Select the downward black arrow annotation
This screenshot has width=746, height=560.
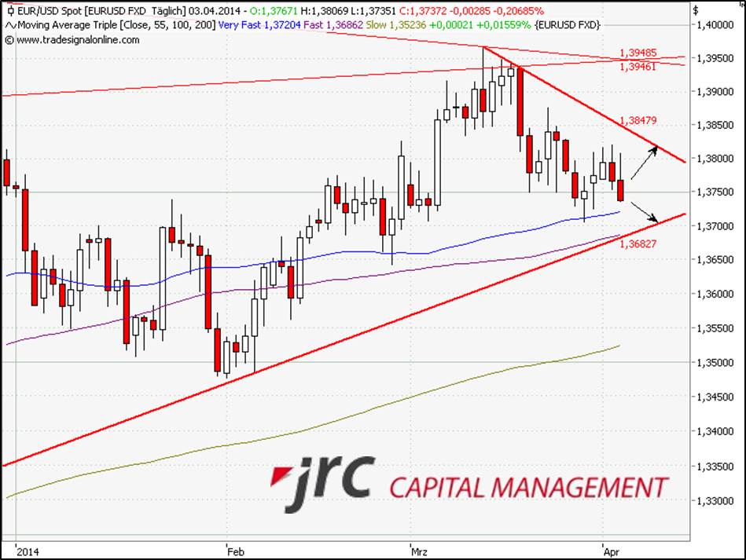pyautogui.click(x=645, y=212)
